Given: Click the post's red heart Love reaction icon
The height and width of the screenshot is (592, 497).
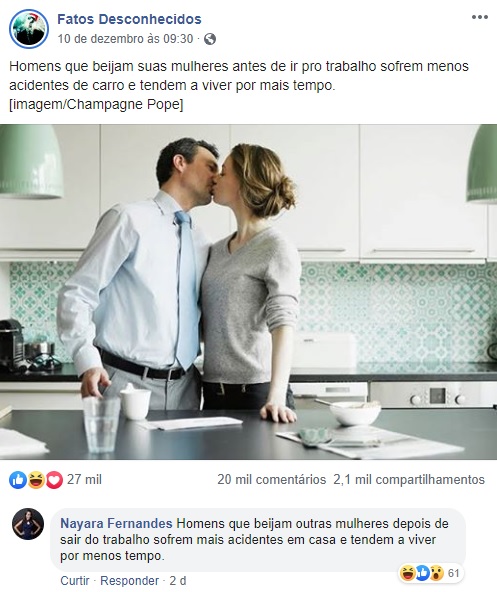Looking at the screenshot, I should click(x=54, y=480).
